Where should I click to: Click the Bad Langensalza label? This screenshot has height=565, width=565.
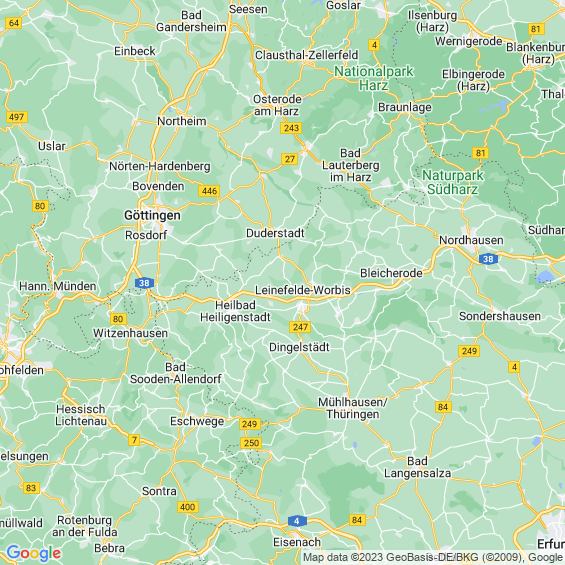point(417,467)
